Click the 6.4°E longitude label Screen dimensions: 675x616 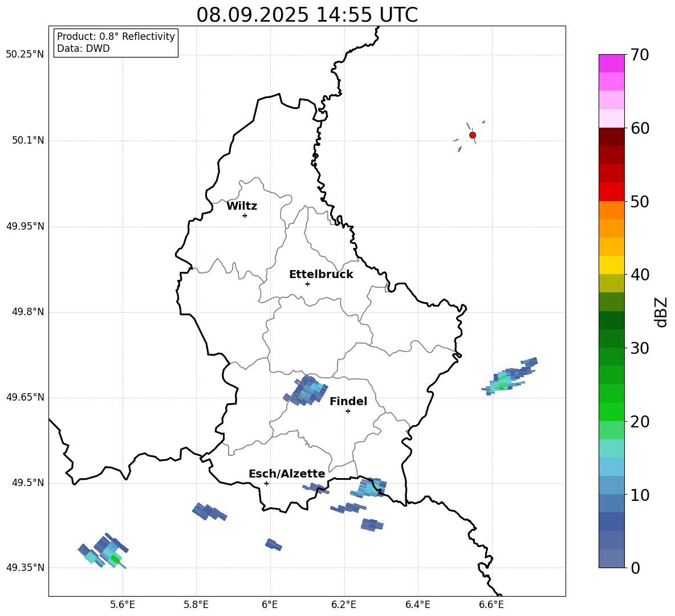pos(417,605)
